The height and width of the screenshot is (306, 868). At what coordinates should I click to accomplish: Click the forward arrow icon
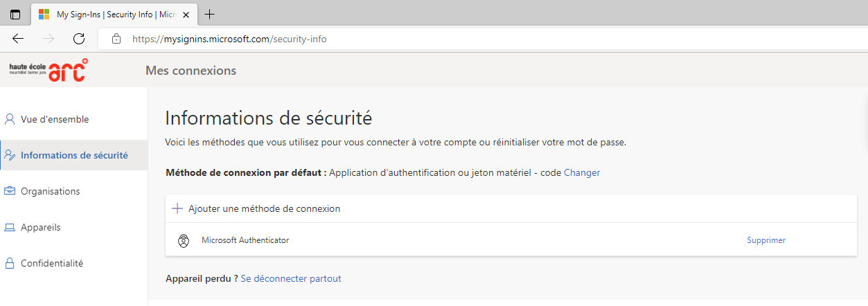(x=48, y=39)
